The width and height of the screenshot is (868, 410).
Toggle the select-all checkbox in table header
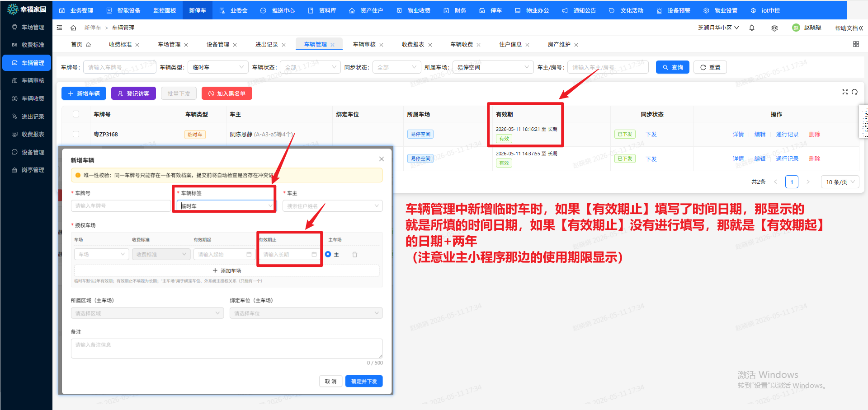tap(76, 114)
